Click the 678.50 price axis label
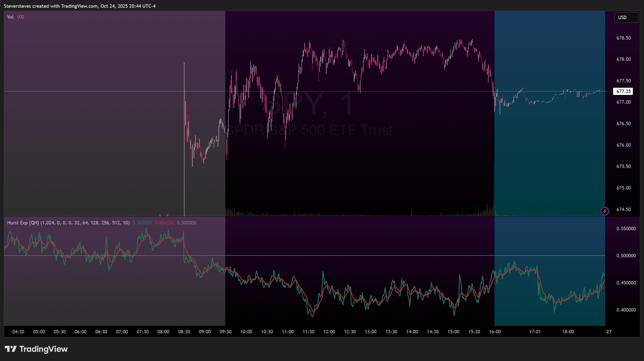 click(x=624, y=38)
